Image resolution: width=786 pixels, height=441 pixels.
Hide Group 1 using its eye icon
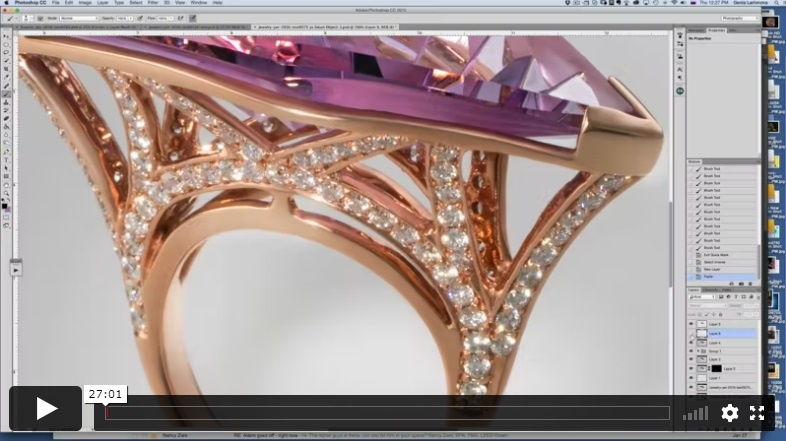pos(691,351)
